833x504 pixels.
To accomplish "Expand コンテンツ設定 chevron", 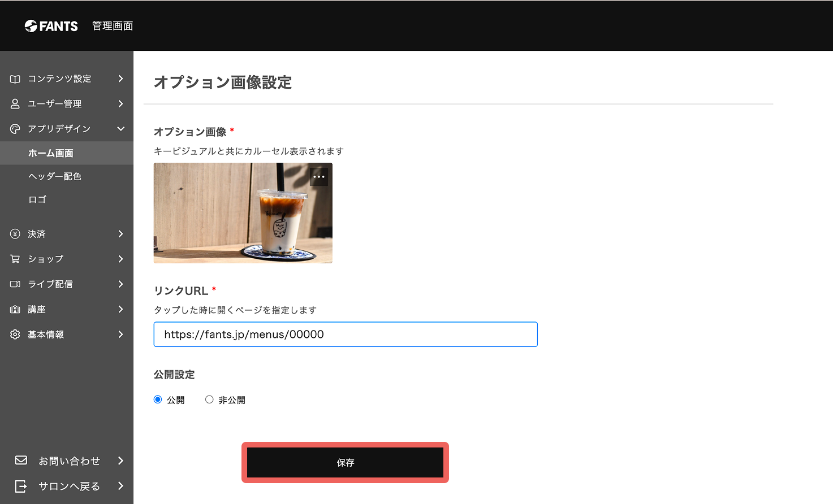I will 120,79.
